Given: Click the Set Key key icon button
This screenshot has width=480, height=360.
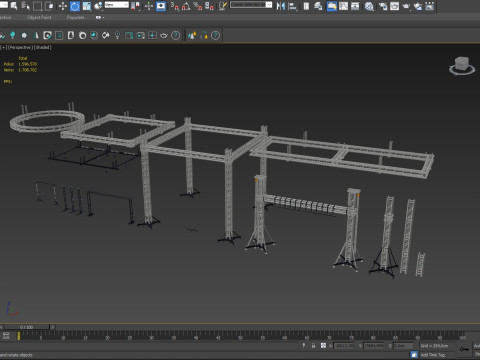Looking at the screenshot, I should click(x=464, y=349).
